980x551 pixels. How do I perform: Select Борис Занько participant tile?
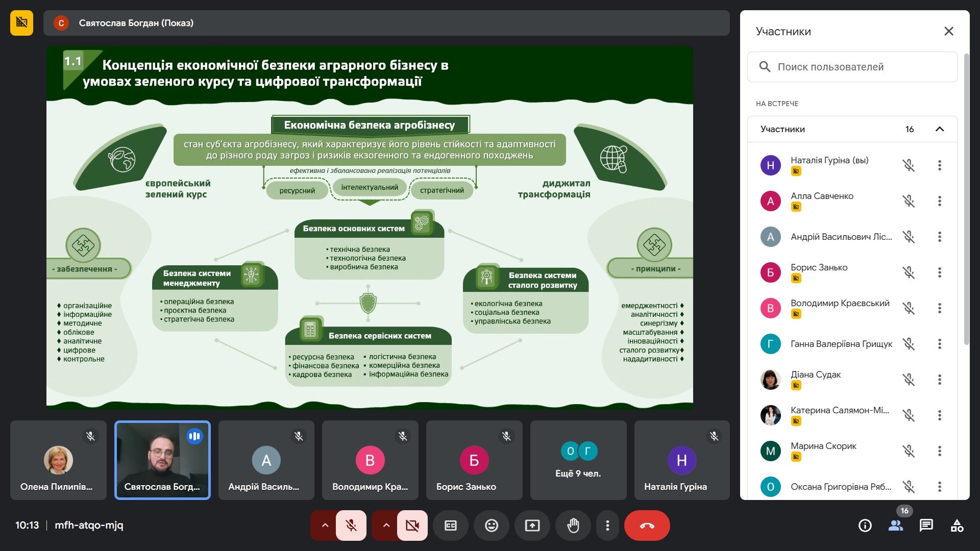coord(474,460)
